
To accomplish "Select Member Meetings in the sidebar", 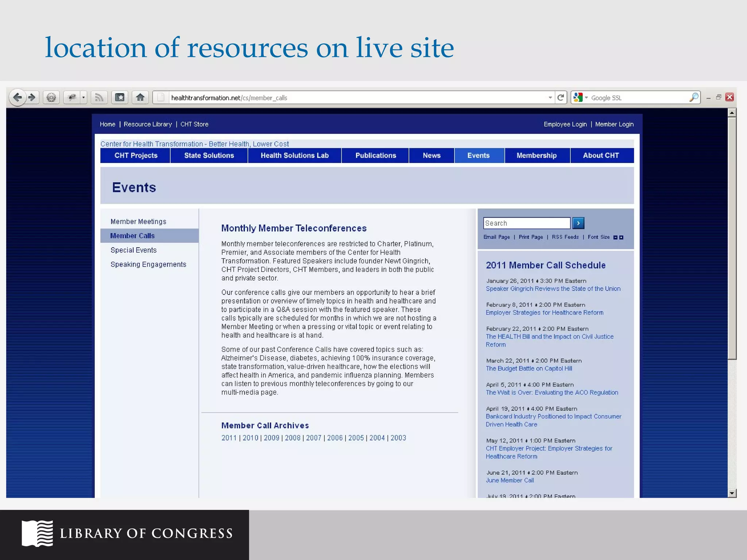I will (x=138, y=222).
